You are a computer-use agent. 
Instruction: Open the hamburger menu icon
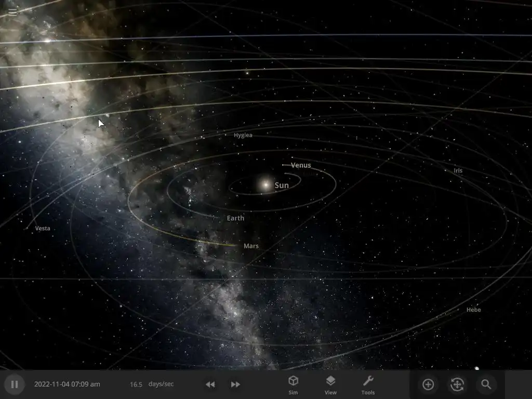pos(12,12)
